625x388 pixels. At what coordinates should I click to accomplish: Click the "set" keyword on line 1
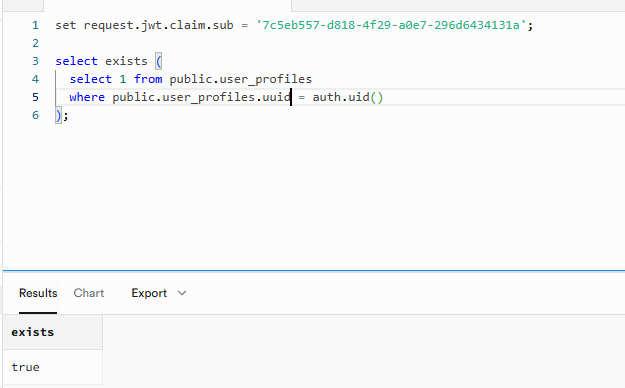66,25
